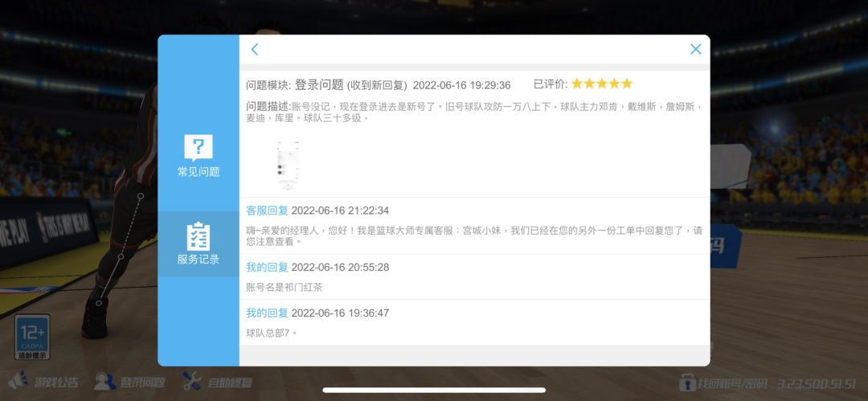The width and height of the screenshot is (868, 401).
Task: Click the five-star rating stars
Action: (602, 84)
